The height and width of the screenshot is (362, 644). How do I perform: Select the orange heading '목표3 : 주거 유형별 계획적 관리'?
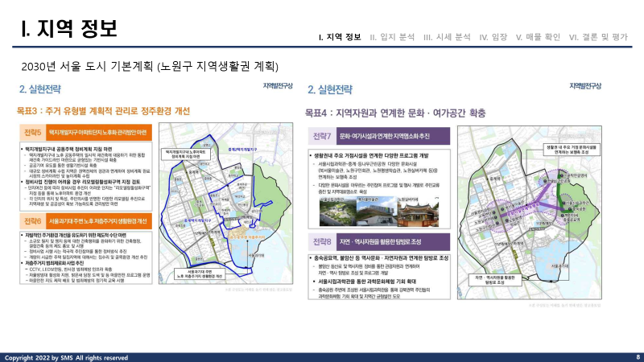pos(103,111)
